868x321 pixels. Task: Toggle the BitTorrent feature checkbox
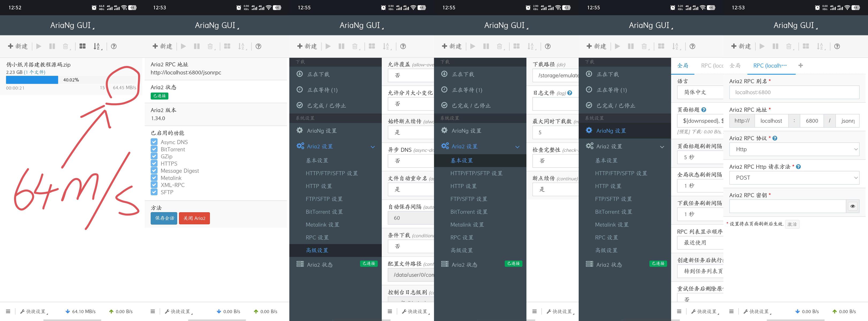point(154,149)
